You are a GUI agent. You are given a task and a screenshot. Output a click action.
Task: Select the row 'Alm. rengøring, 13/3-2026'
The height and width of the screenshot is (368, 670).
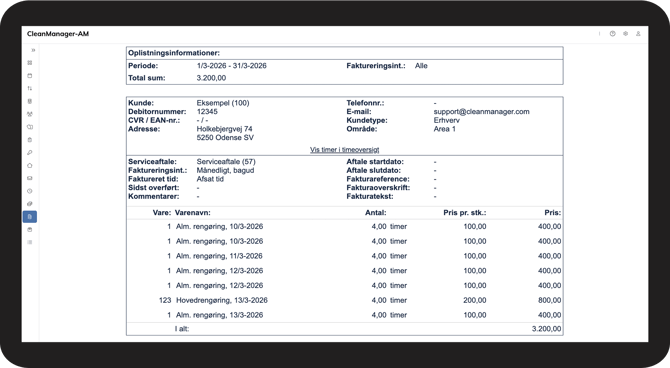coord(344,315)
